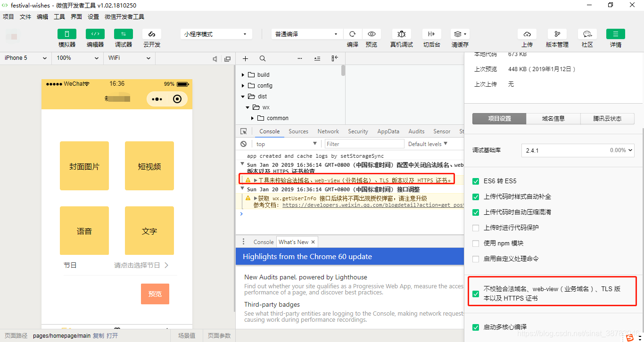The image size is (644, 342).
Task: Click 复制 to copy page path
Action: [x=98, y=336]
